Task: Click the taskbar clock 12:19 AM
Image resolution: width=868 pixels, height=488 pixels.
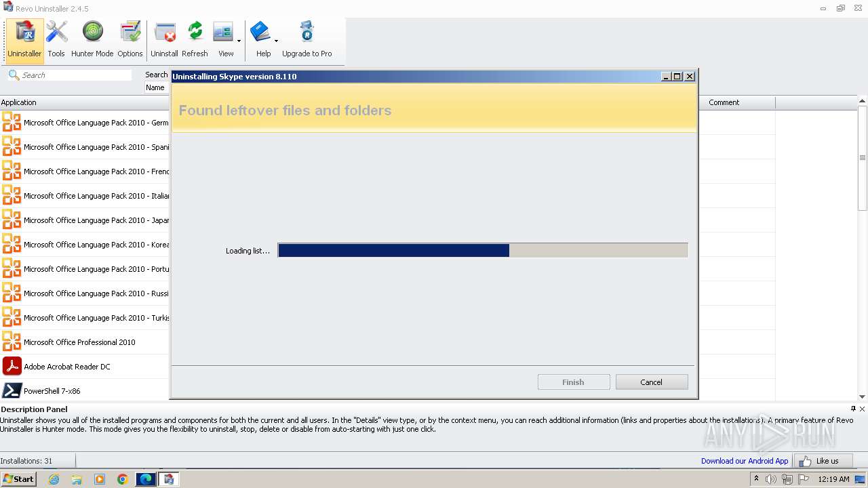Action: 833,479
